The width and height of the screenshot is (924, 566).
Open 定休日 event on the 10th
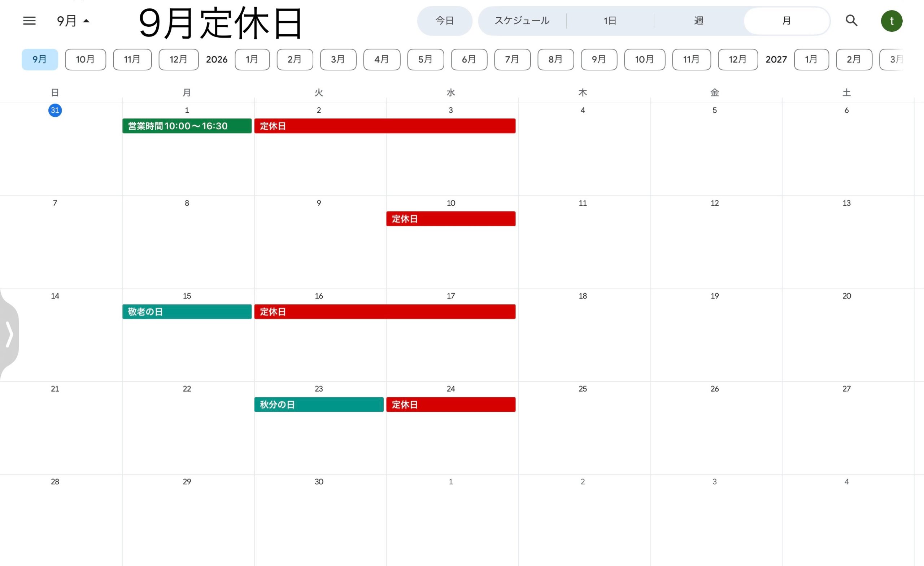click(451, 219)
